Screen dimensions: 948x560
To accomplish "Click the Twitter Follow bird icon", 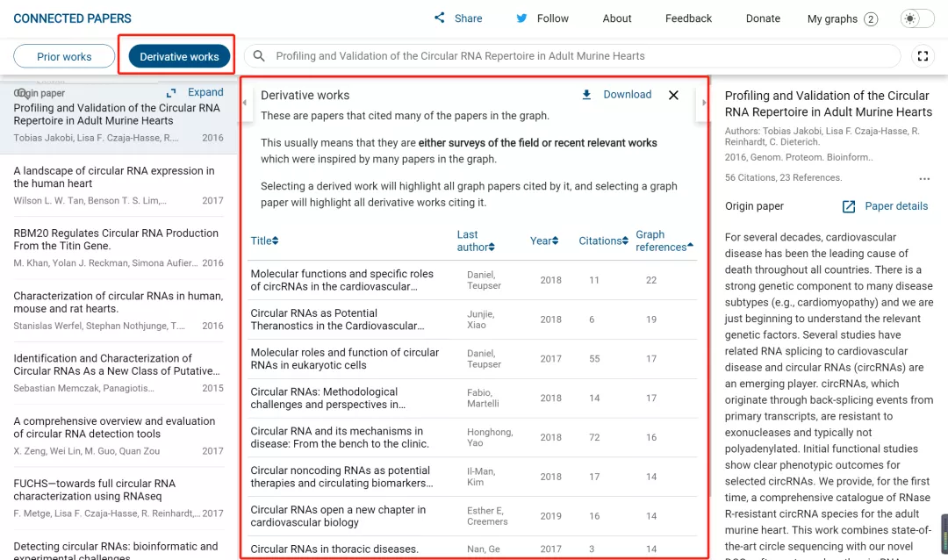I will coord(521,18).
